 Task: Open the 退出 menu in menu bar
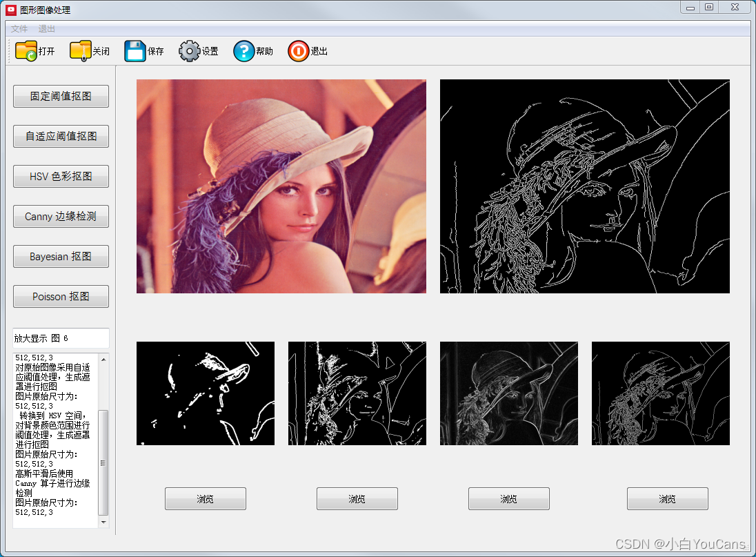[x=47, y=29]
